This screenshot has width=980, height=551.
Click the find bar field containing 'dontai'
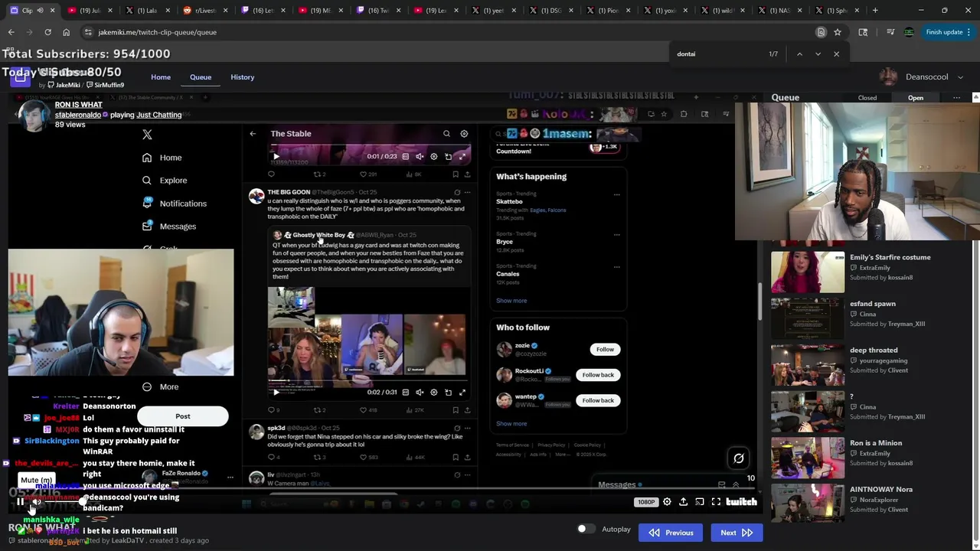point(716,54)
